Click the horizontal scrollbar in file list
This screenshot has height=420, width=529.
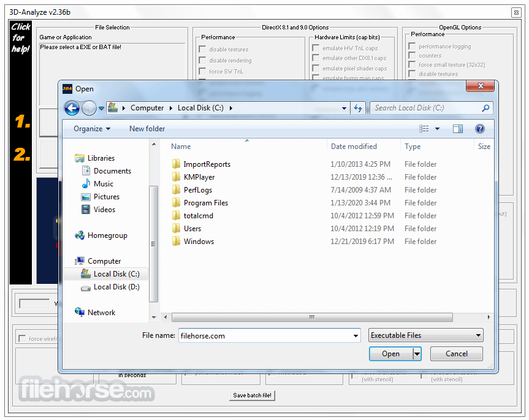point(312,317)
